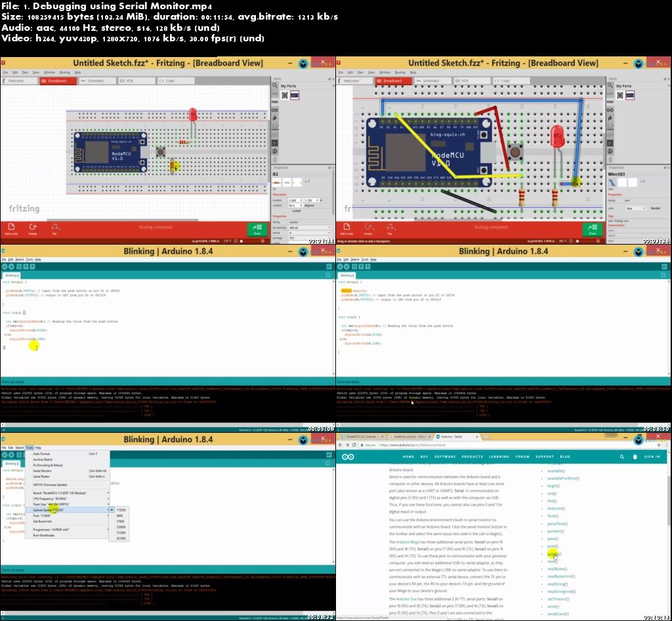Click Share button in top-right Fritzing frame
Image resolution: width=672 pixels, height=621 pixels.
[x=593, y=229]
